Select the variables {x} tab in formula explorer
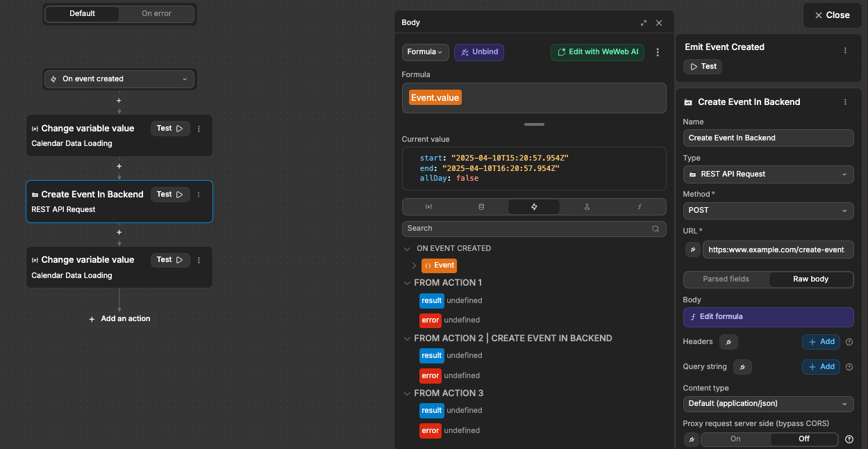The width and height of the screenshot is (868, 449). click(x=428, y=206)
